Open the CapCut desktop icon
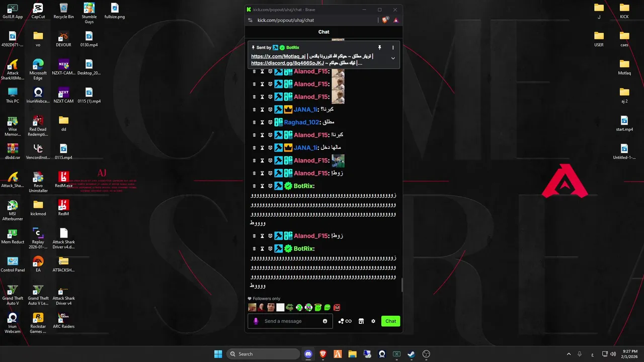Screen dimensions: 644x362 click(x=38, y=12)
